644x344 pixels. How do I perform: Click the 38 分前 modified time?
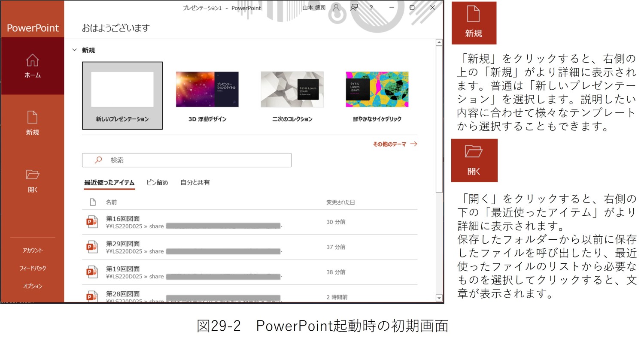click(x=336, y=272)
